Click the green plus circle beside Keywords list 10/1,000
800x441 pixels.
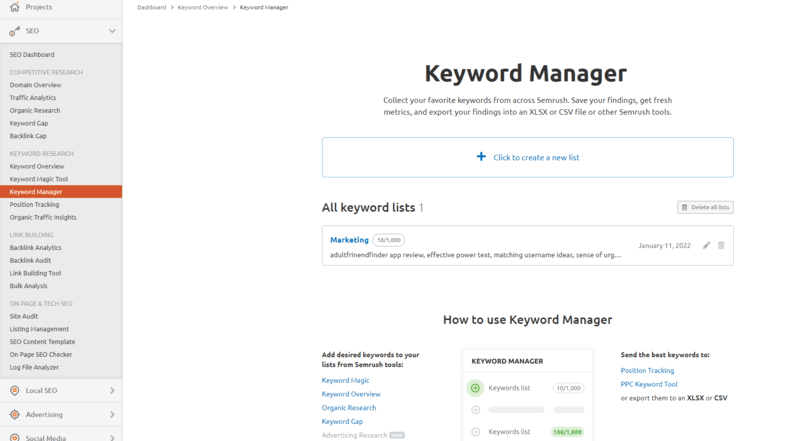click(475, 388)
